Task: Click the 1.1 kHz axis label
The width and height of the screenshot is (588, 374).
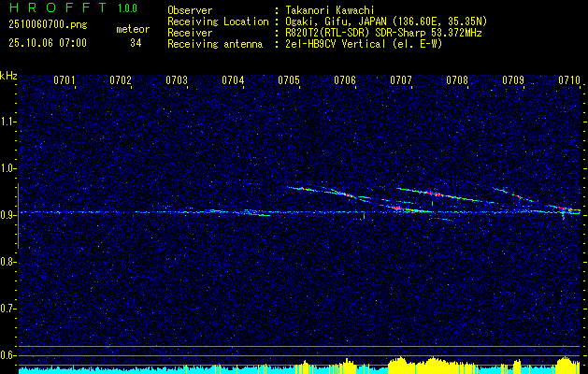Action: pos(7,122)
